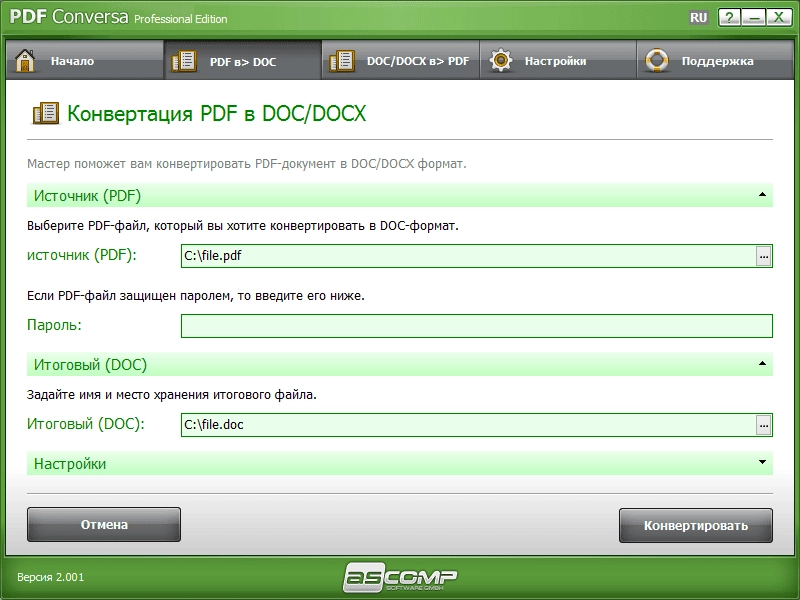Click the document icon beside the Конвертация heading
Screen dimensions: 800x600
(46, 113)
